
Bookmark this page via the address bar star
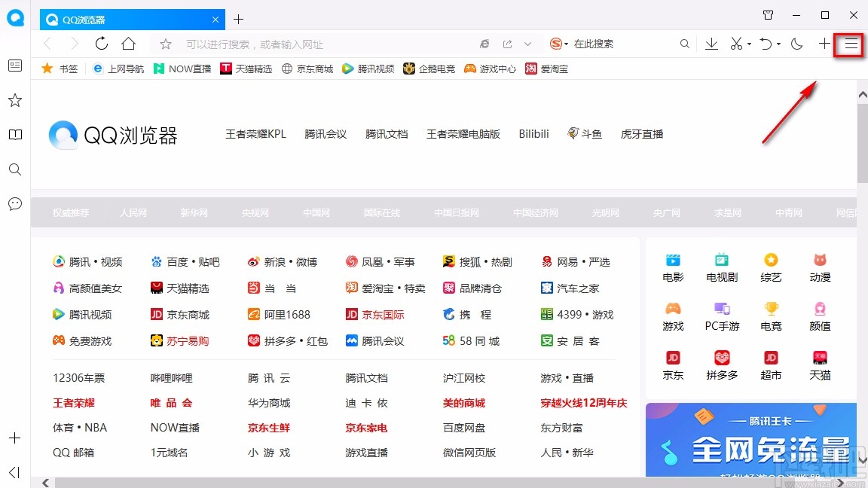pos(165,44)
